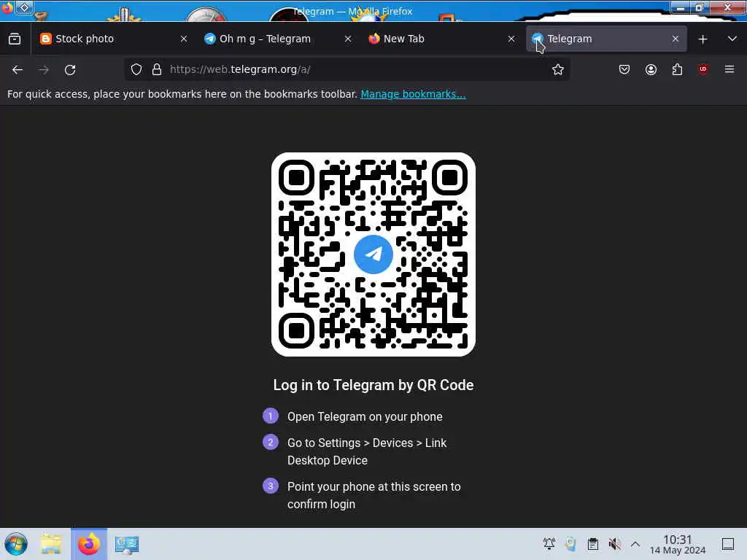Open the system settings taskbar icon
Screen dimensions: 747x560
(127, 544)
